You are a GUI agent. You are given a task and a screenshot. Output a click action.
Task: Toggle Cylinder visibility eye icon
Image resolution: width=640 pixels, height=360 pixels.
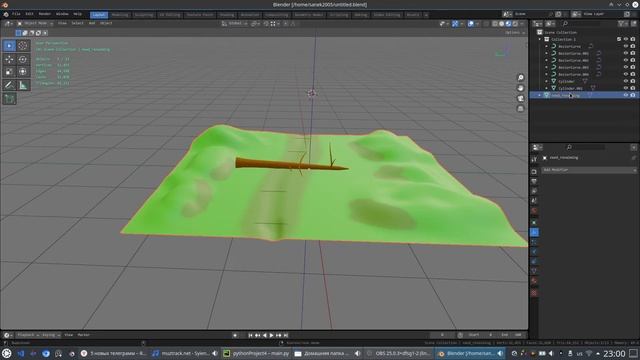tap(626, 81)
